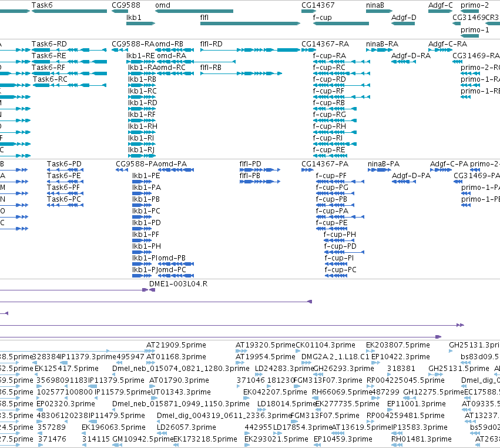Click the AT01790.3prime EST label
The height and width of the screenshot is (448, 500).
pyautogui.click(x=179, y=380)
